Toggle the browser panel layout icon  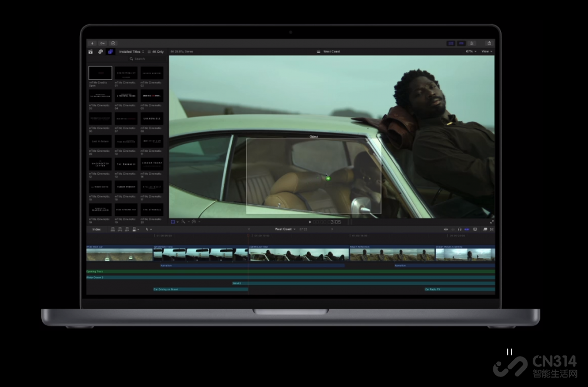click(451, 43)
